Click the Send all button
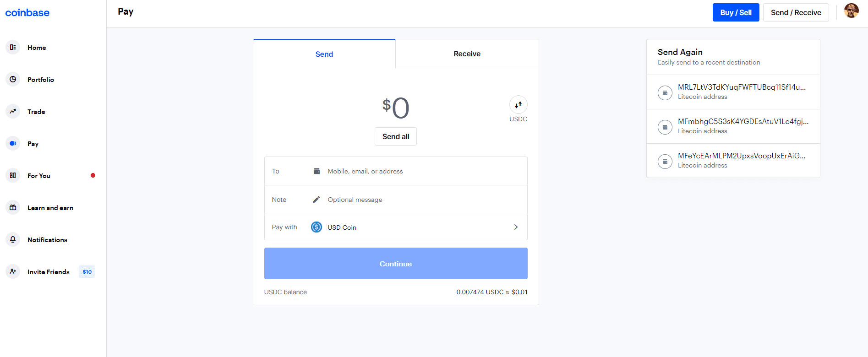Viewport: 868px width, 357px height. point(396,136)
